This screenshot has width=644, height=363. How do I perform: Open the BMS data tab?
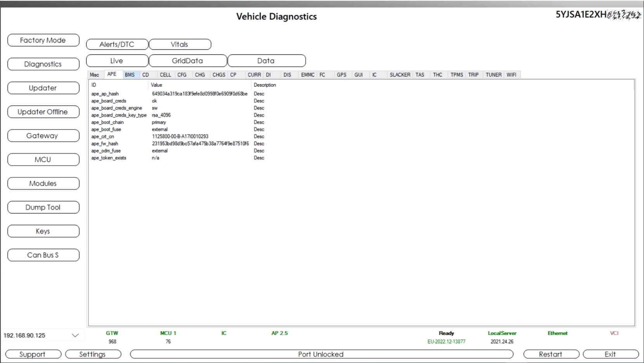pos(130,75)
